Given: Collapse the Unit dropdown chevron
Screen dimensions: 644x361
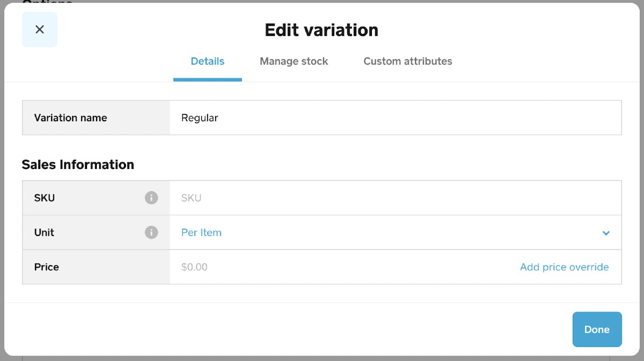Looking at the screenshot, I should pyautogui.click(x=606, y=233).
